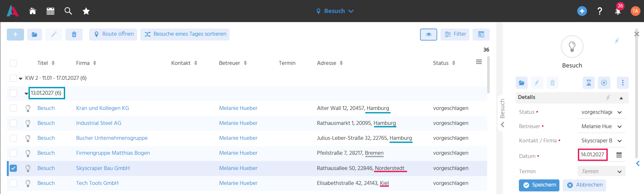This screenshot has width=644, height=194.
Task: Open column layout settings icon
Action: (x=481, y=34)
